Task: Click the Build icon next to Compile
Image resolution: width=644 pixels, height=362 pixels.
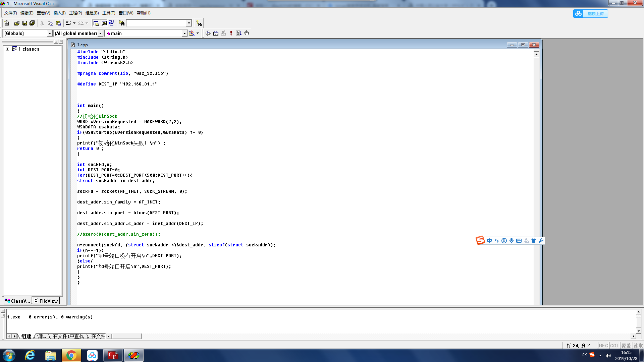Action: (216, 33)
